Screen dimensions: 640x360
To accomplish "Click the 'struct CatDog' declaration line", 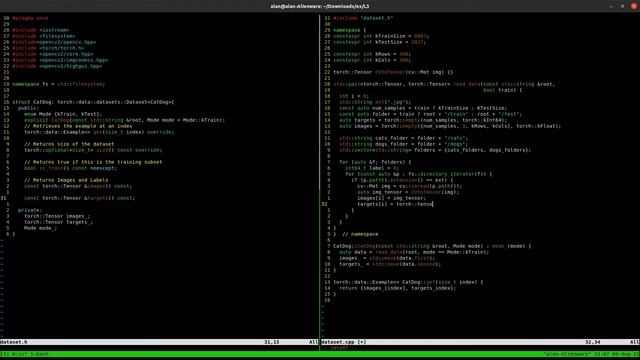I will tap(93, 102).
